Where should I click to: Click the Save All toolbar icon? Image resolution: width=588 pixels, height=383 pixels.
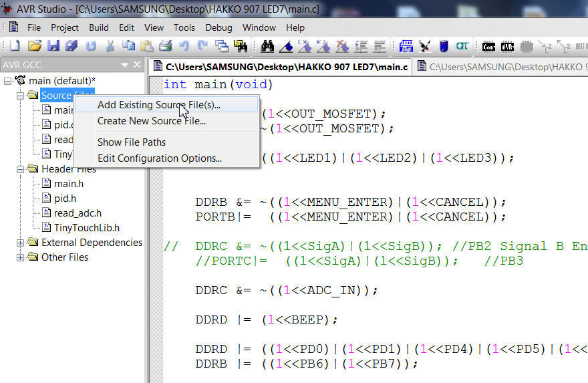pos(71,46)
